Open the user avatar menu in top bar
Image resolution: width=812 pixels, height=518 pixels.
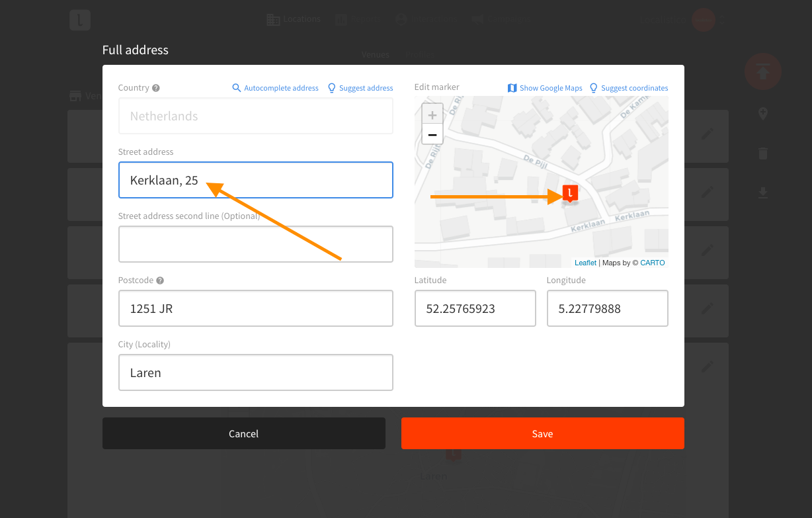(x=704, y=20)
